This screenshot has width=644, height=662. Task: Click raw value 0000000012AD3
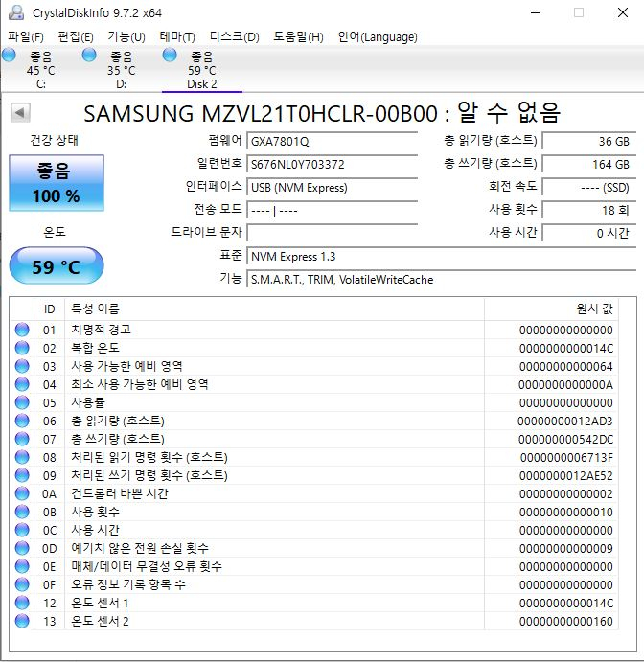point(565,421)
